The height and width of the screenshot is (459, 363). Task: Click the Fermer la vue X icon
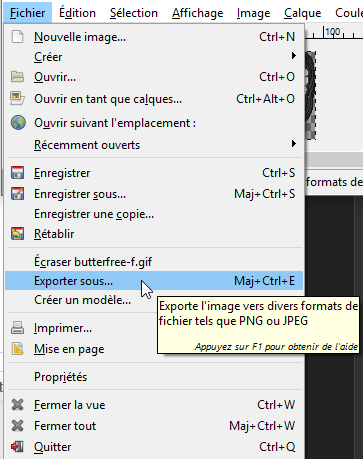tap(17, 405)
